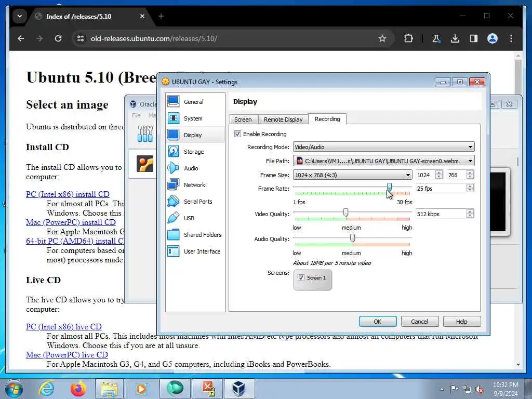Reload the Ubuntu releases page
532x399 pixels.
coord(58,38)
